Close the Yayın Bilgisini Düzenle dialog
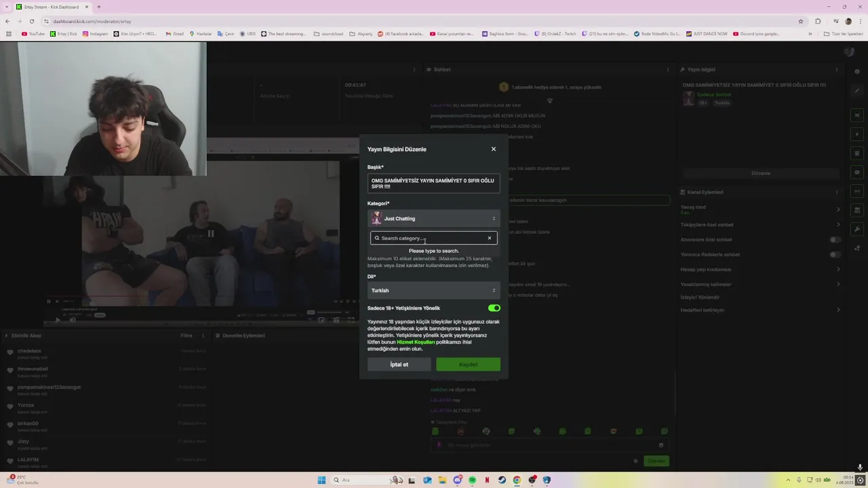This screenshot has height=488, width=868. point(493,149)
